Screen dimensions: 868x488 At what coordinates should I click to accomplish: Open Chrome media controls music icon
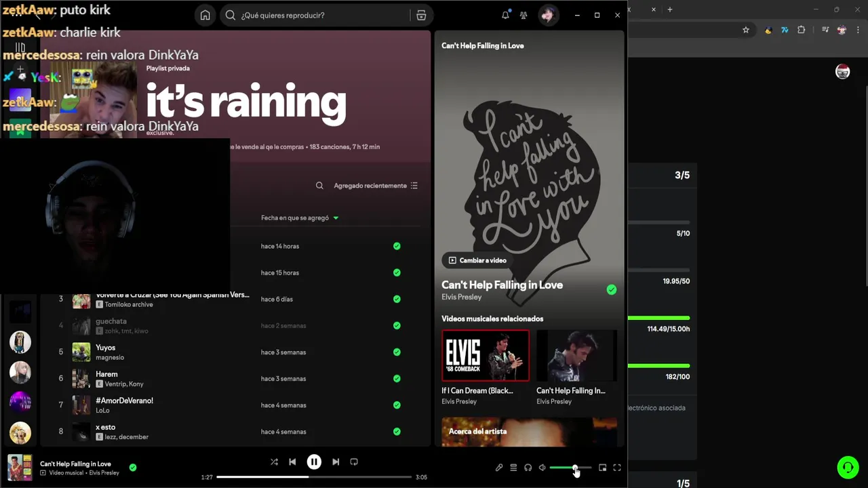pyautogui.click(x=825, y=30)
